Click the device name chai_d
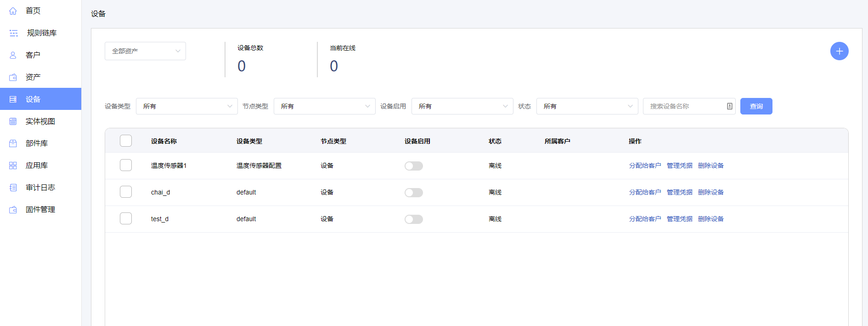Image resolution: width=868 pixels, height=326 pixels. pyautogui.click(x=160, y=192)
